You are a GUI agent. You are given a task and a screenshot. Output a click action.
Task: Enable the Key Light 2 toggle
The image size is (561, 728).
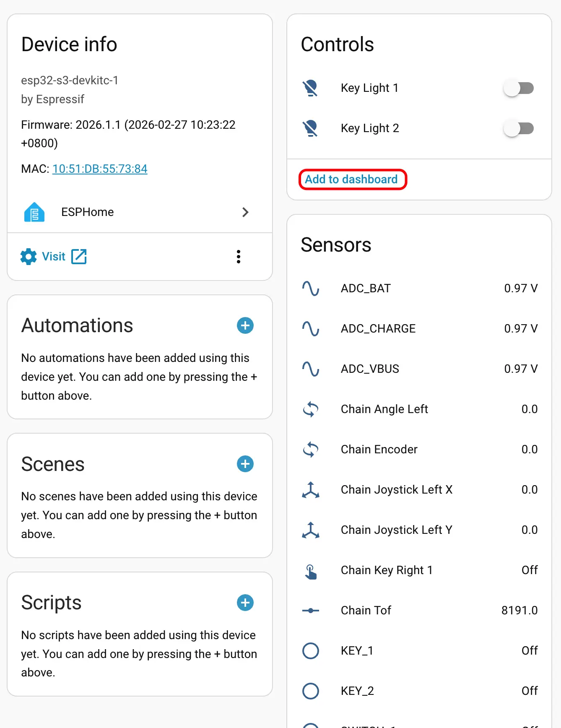tap(519, 128)
